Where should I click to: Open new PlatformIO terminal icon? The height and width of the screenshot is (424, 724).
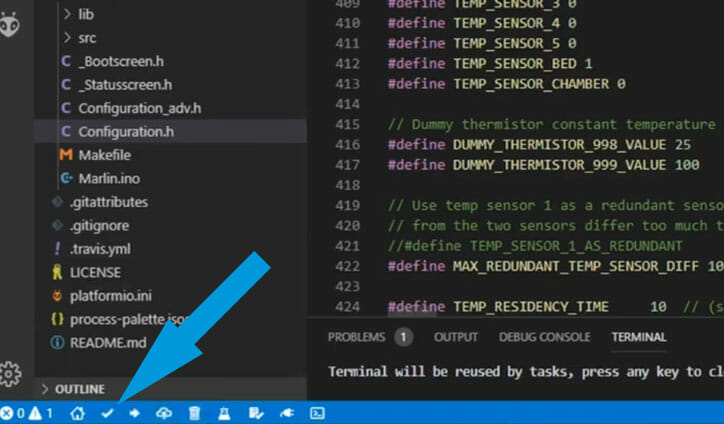pos(317,413)
